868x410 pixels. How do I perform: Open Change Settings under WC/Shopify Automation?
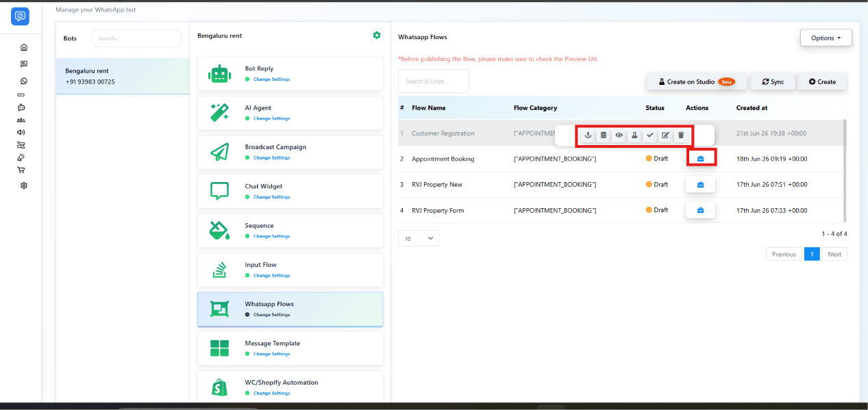tap(271, 393)
